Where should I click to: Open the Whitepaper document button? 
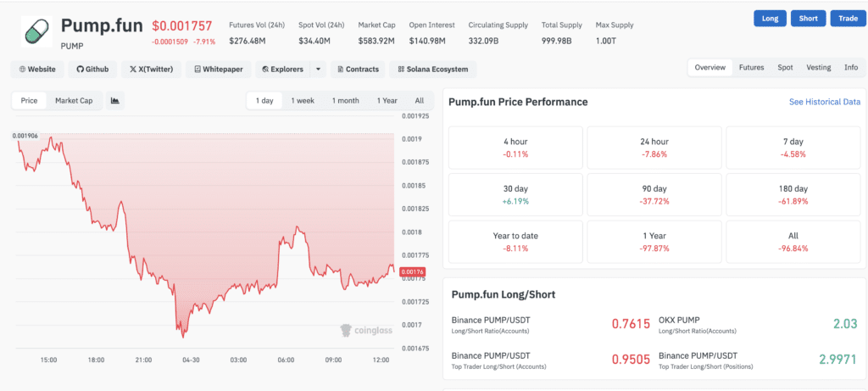click(x=218, y=69)
